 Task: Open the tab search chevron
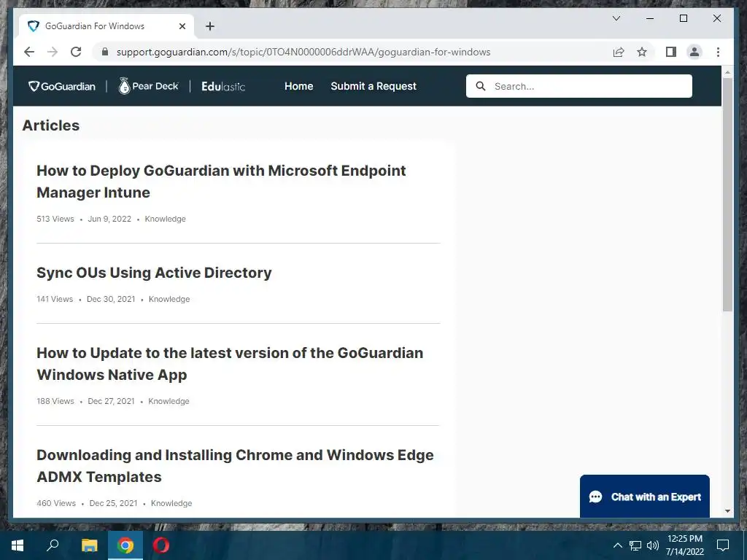[616, 18]
